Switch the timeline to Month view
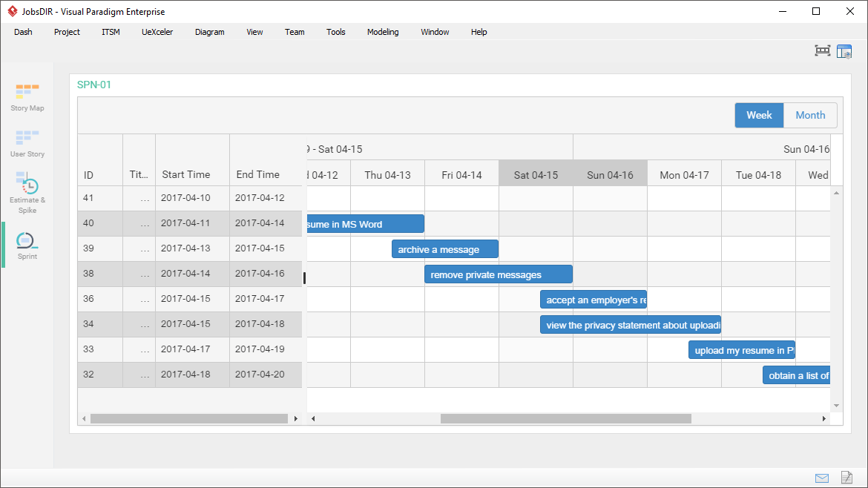 click(810, 115)
